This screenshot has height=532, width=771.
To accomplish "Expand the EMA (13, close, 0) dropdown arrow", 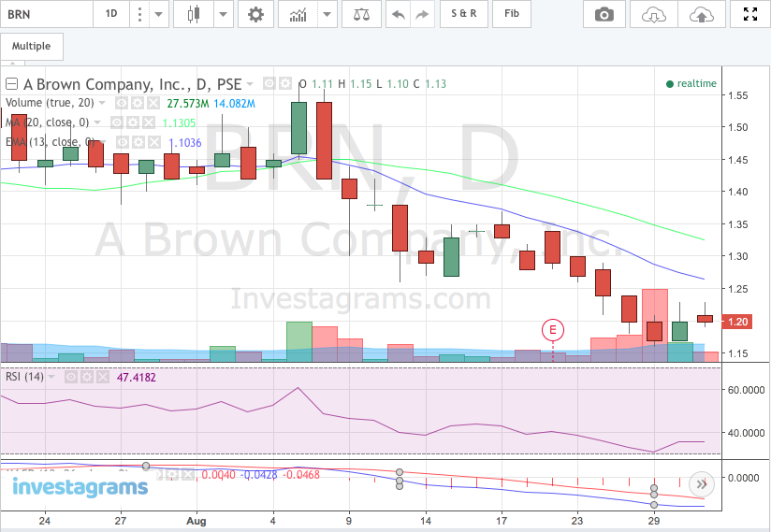I will [x=103, y=142].
